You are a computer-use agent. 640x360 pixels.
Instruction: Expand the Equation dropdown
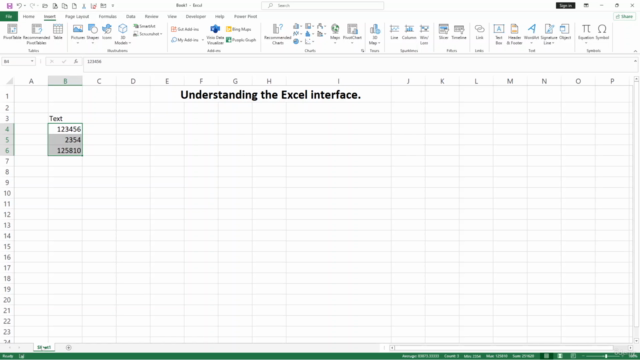[x=586, y=42]
